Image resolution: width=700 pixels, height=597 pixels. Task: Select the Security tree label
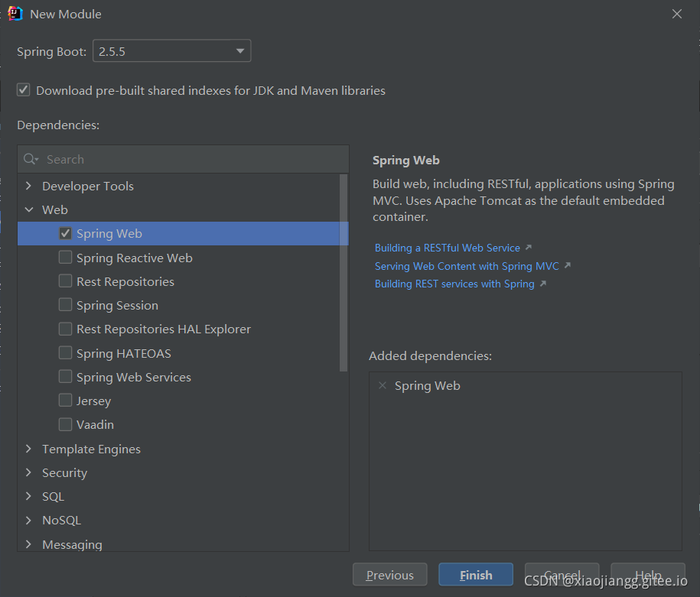(65, 472)
